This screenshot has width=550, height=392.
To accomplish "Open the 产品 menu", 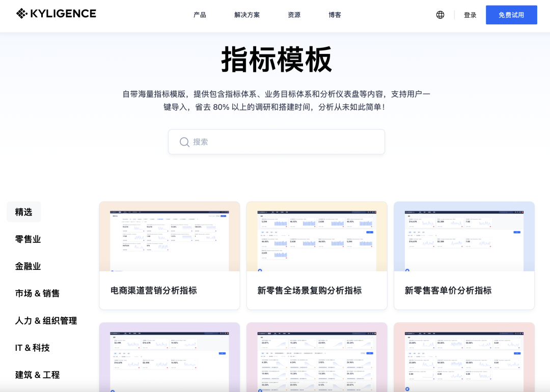I will [x=200, y=15].
